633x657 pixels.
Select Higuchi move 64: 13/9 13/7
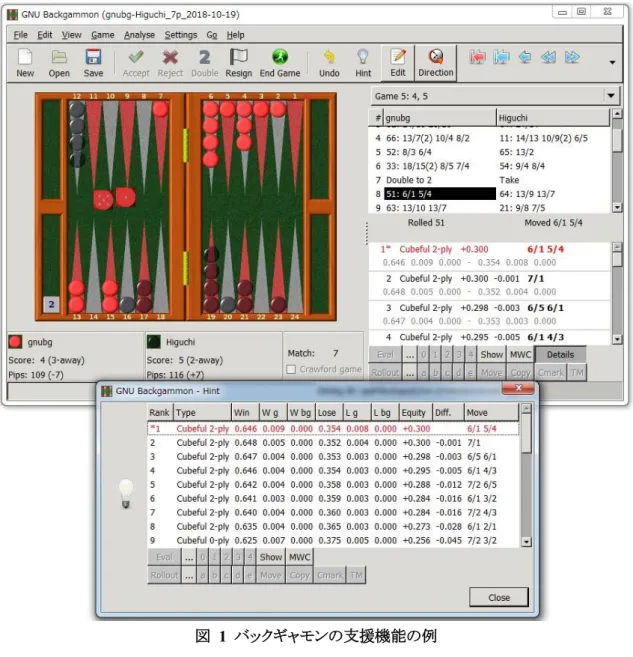527,194
